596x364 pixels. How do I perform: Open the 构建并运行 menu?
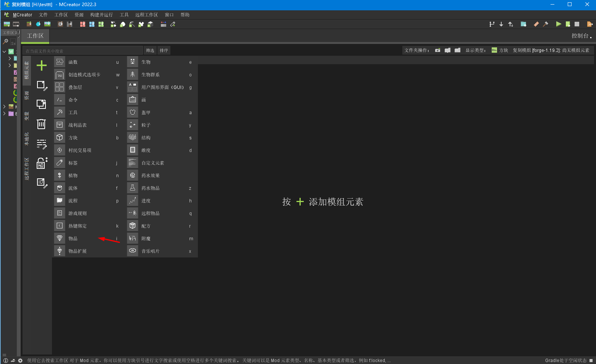click(x=101, y=15)
